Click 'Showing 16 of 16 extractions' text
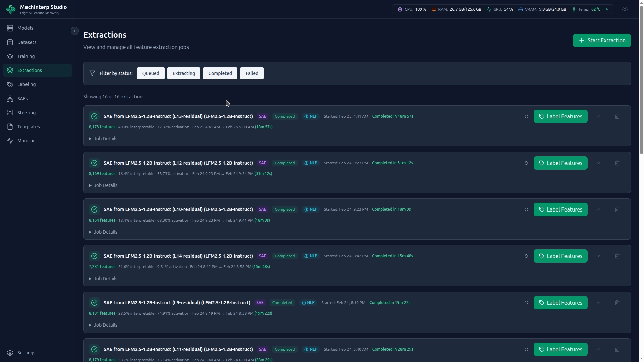This screenshot has height=362, width=644. pos(114,97)
